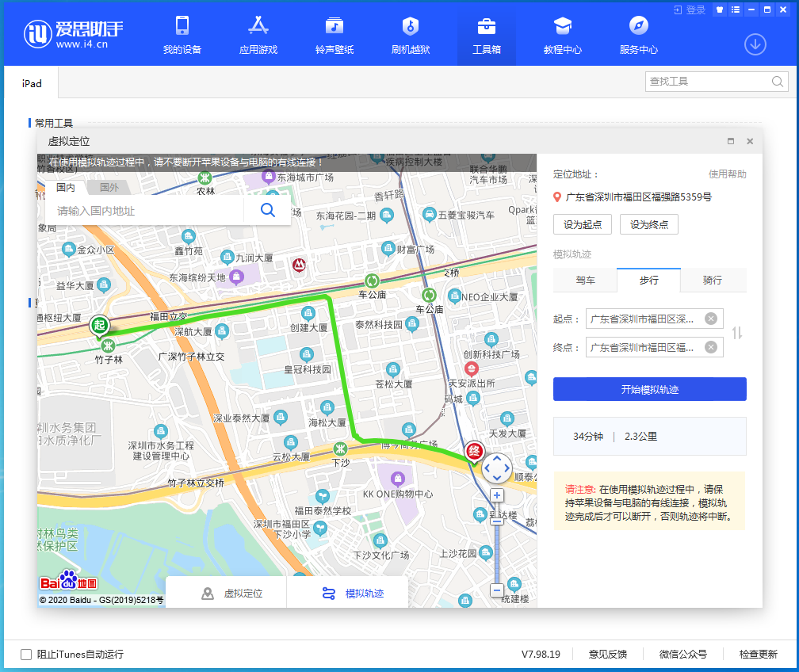Click 设为起点 button
799x672 pixels.
click(x=583, y=225)
